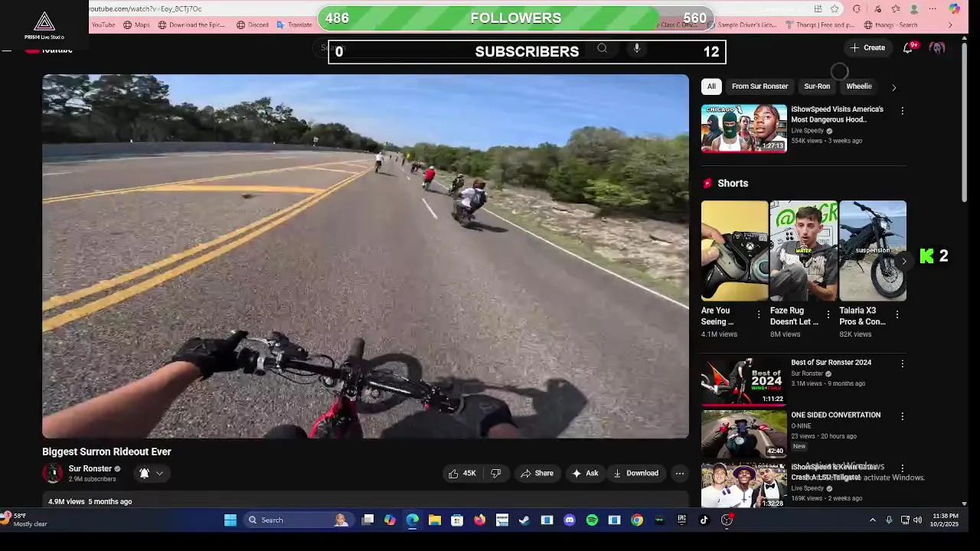Expand hidden system tray icons chevron
980x551 pixels.
point(872,520)
